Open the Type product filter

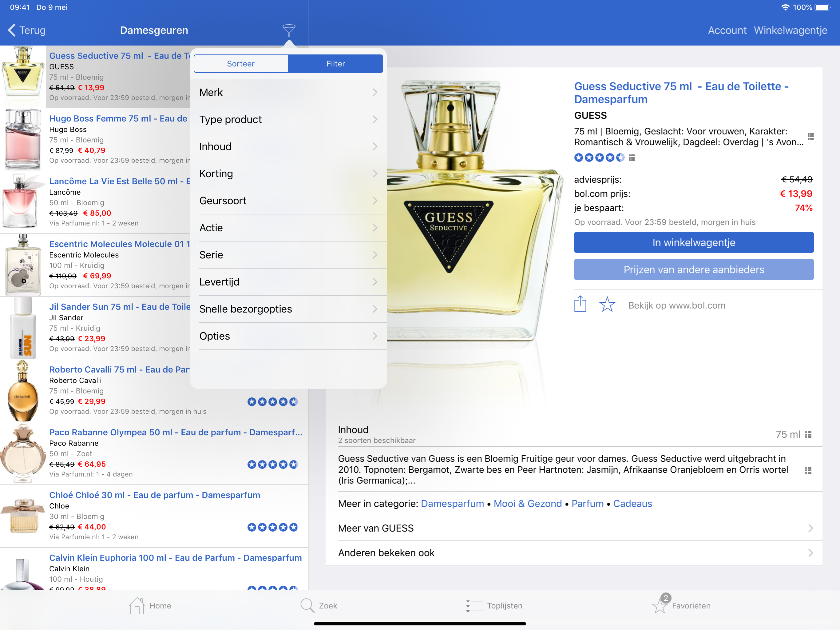pyautogui.click(x=288, y=119)
